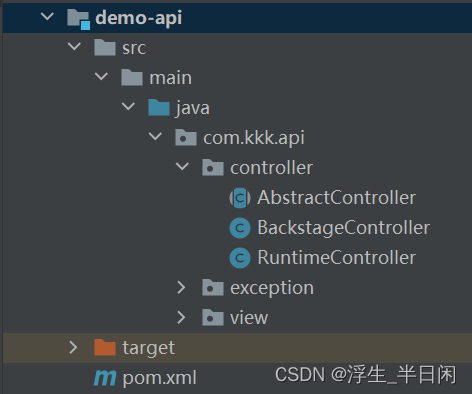Expand the exception package arrow
The image size is (472, 394).
181,287
